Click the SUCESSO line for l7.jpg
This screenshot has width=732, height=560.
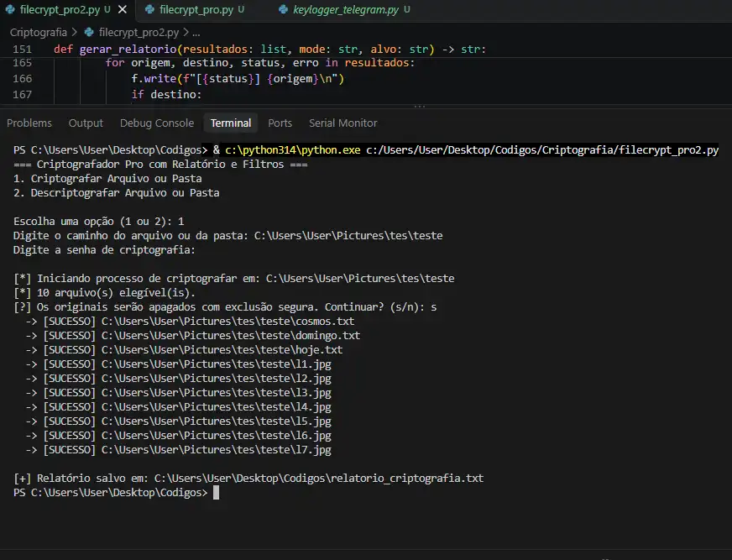(x=178, y=450)
